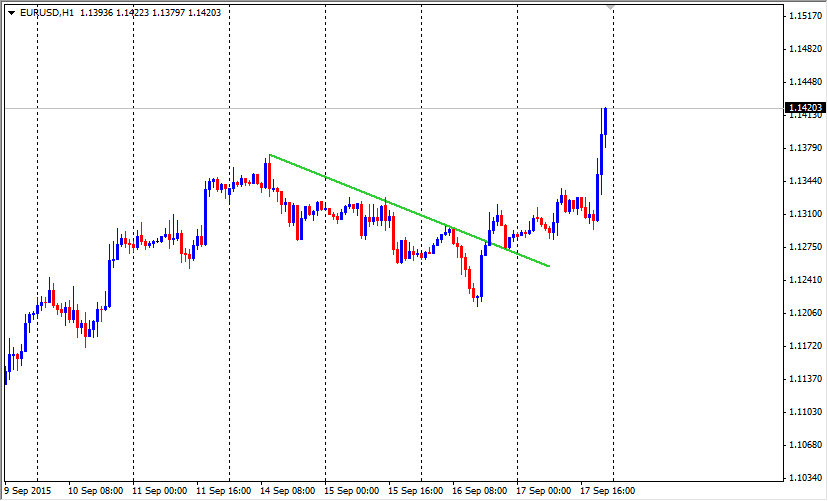Select the green descending trendline
828x501 pixels.
[x=409, y=210]
